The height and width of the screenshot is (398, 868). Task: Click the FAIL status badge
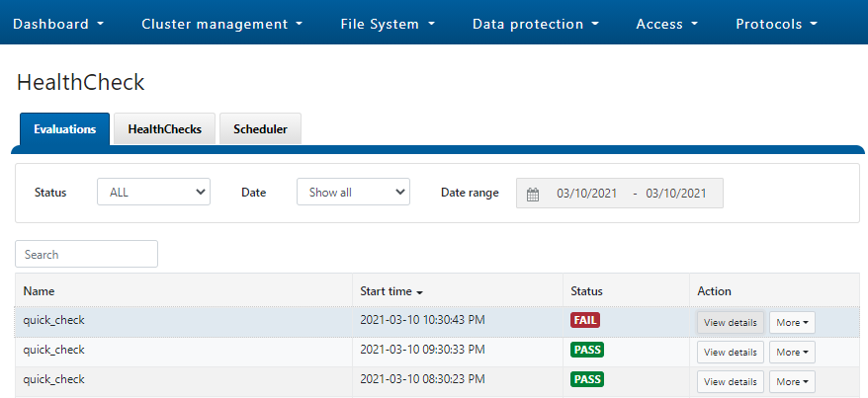point(585,320)
